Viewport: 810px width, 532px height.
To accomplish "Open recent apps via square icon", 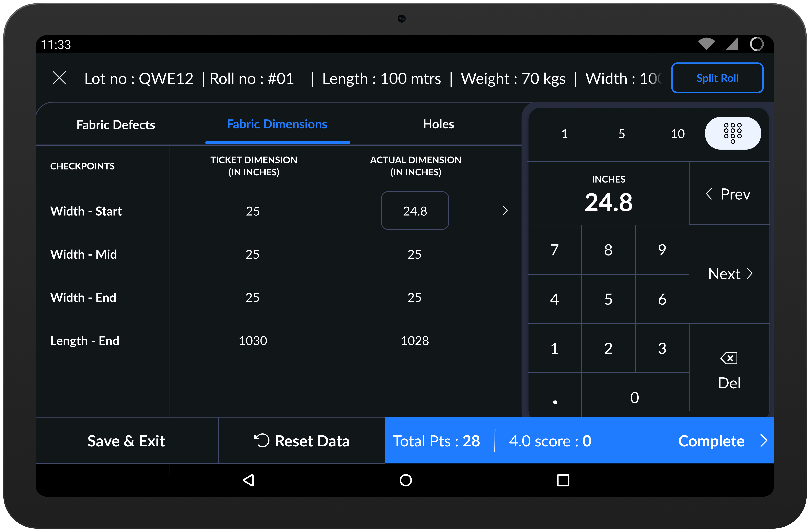I will coord(563,480).
